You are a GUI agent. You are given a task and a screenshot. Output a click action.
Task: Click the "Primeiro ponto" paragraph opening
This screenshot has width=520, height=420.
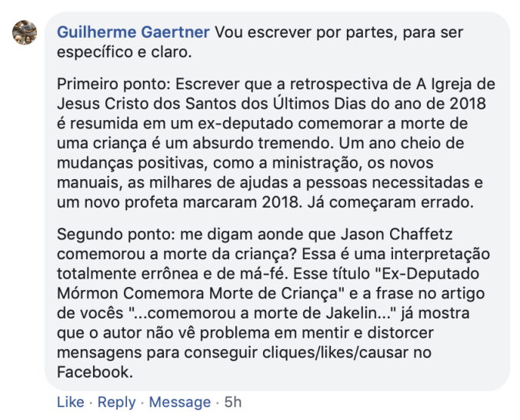(105, 83)
